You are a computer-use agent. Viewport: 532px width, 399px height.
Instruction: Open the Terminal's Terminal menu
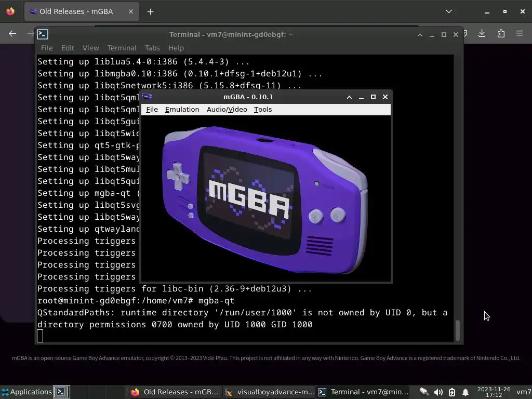122,48
